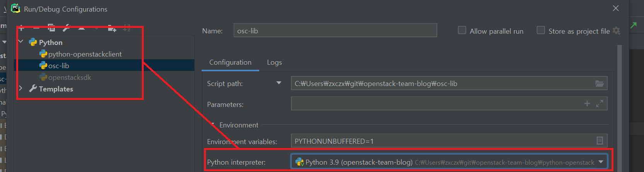
Task: Expand the Templates node
Action: click(21, 89)
